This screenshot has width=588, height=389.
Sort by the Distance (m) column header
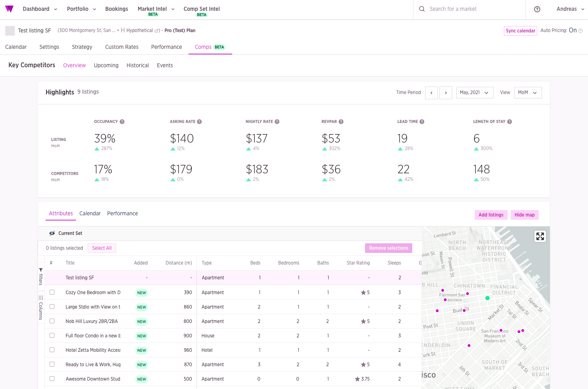tap(179, 263)
